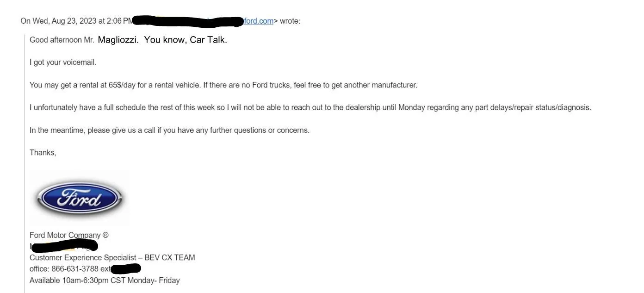Click the 'Thanks,' sign-off line
Image resolution: width=644 pixels, height=293 pixels.
click(43, 153)
